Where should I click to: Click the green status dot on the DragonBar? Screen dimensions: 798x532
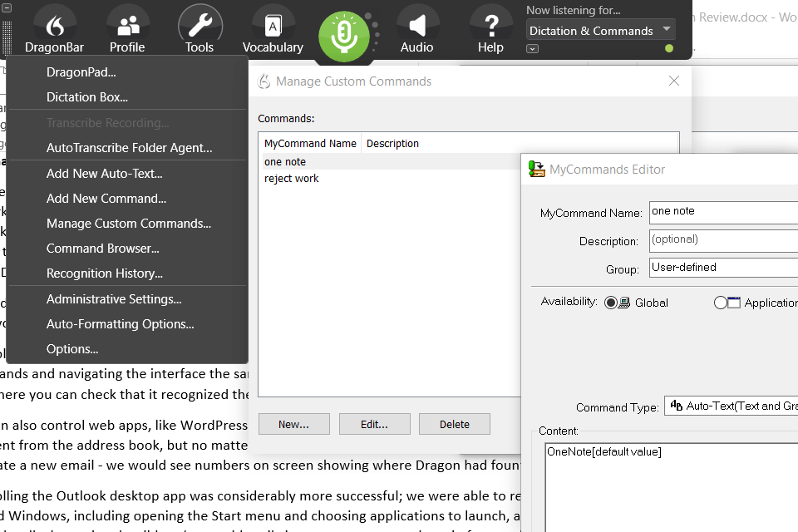coord(667,48)
